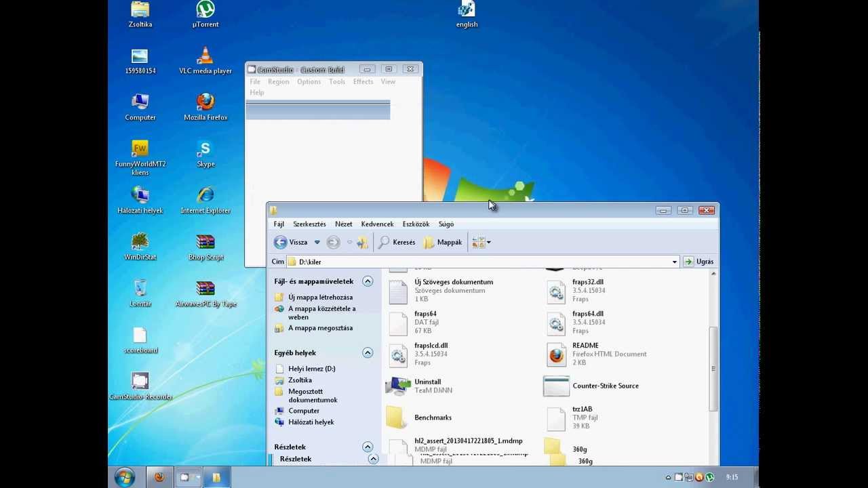The image size is (868, 488).
Task: Click the Explorer vertical scrollbar thumb
Action: coord(713,369)
